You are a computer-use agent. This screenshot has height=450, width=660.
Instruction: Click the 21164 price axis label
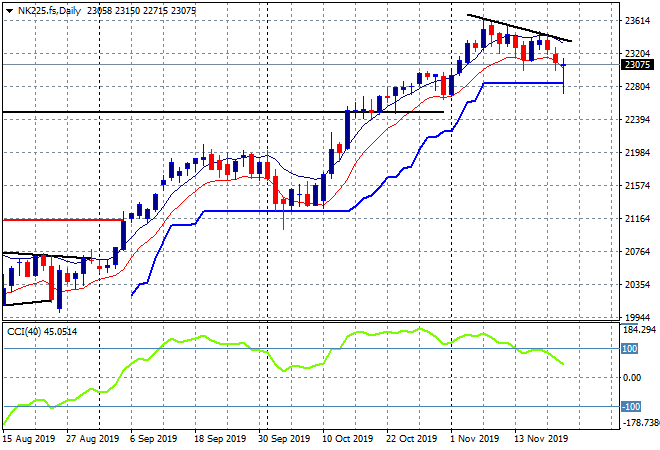pyautogui.click(x=638, y=219)
